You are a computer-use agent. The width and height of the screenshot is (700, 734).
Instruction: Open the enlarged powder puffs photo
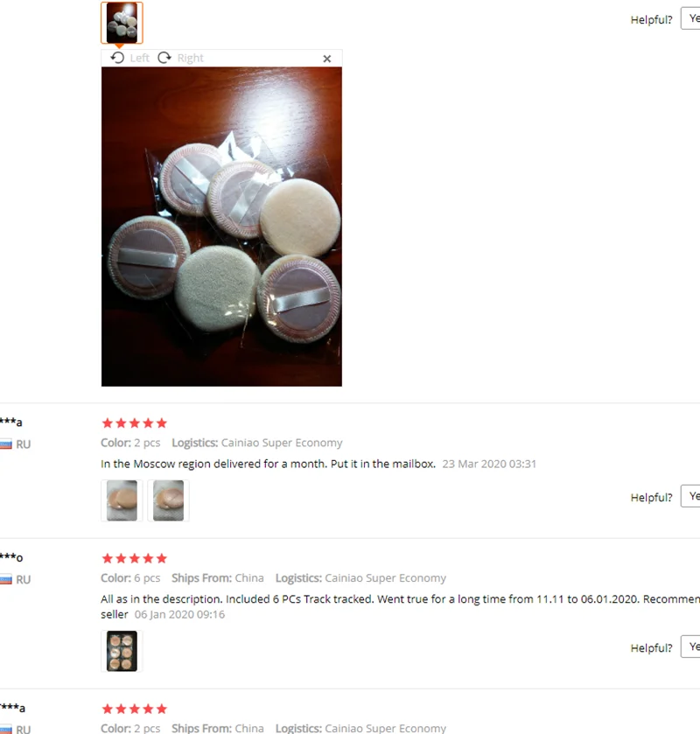point(221,227)
